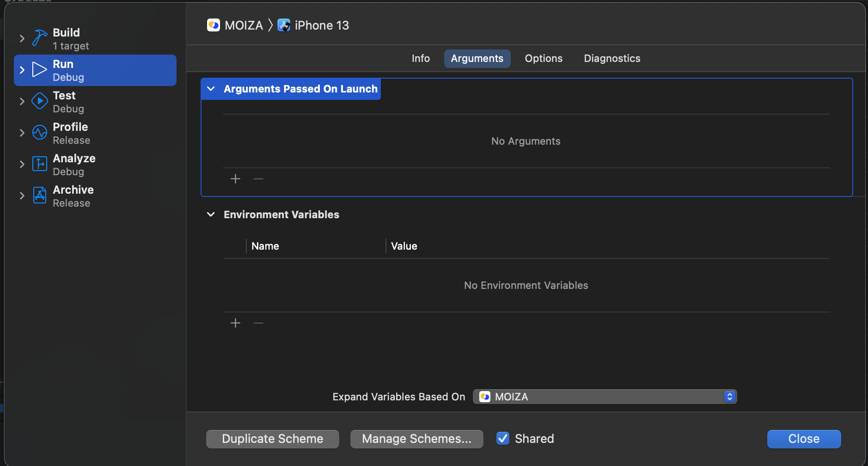
Task: Click the Analyze icon in sidebar
Action: click(40, 164)
